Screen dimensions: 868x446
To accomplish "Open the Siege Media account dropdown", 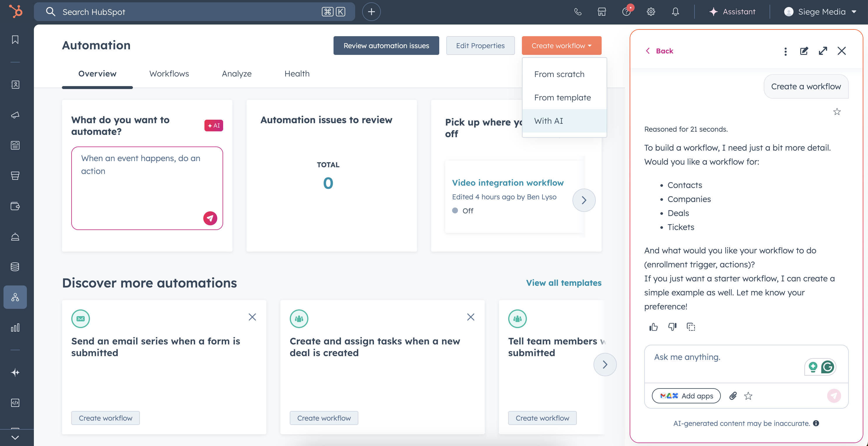I will (x=820, y=12).
